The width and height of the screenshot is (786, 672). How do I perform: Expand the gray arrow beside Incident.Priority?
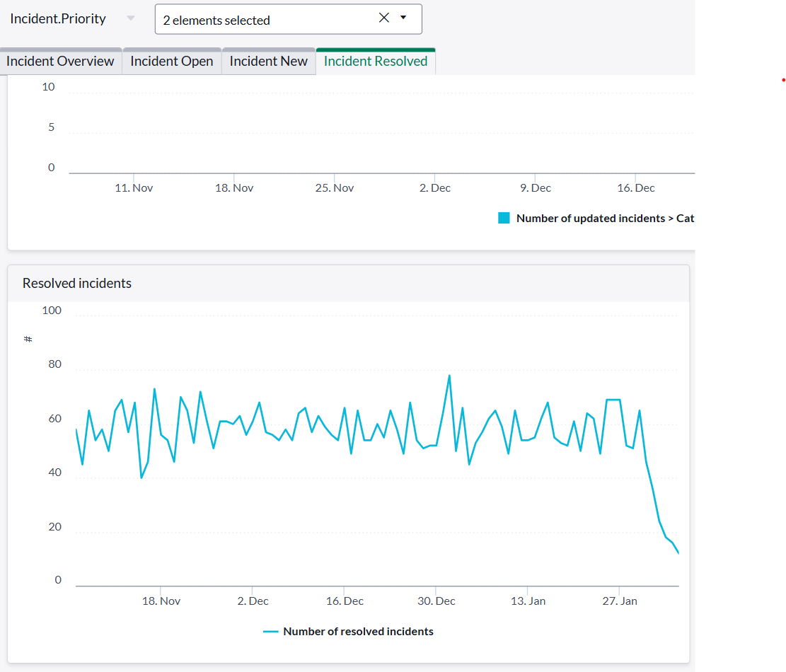tap(131, 19)
